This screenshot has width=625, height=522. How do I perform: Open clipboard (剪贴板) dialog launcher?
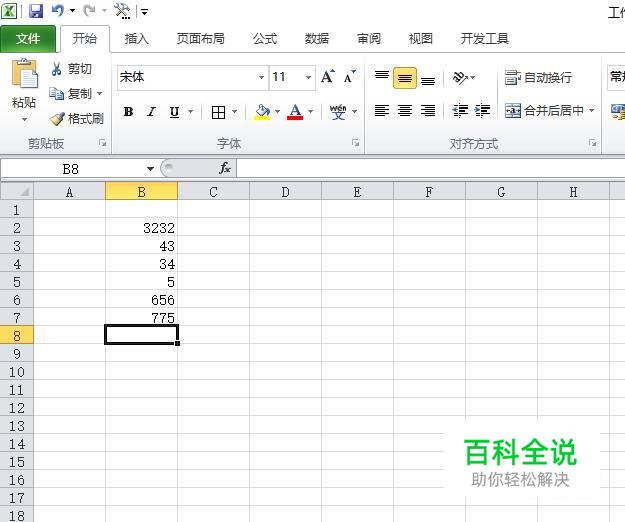103,143
